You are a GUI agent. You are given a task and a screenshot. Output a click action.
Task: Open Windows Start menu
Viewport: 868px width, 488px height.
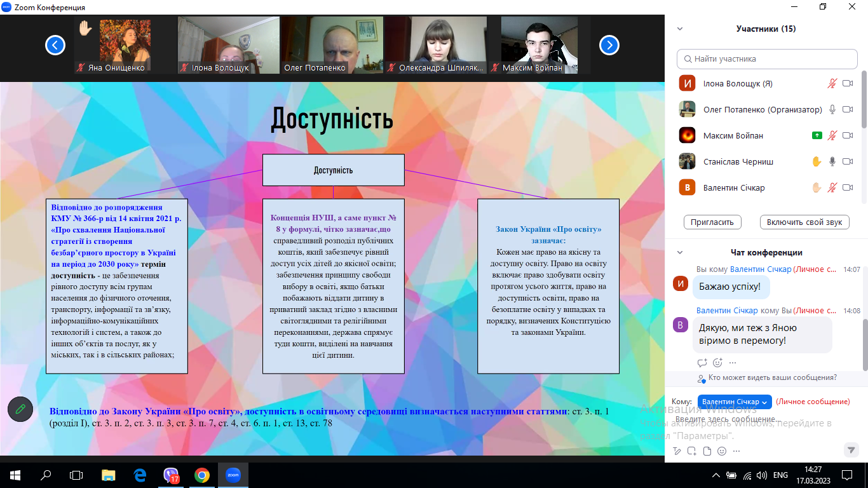15,475
